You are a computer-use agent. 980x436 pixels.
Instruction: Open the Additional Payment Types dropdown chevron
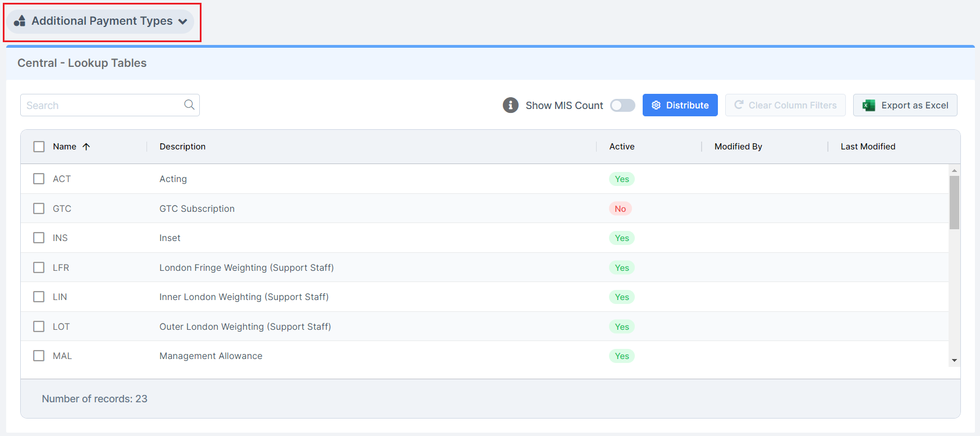(182, 22)
